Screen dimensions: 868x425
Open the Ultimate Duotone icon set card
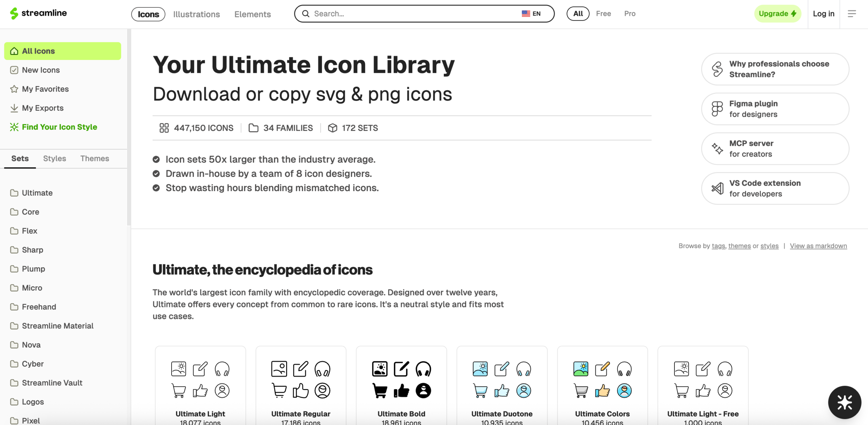click(x=502, y=386)
